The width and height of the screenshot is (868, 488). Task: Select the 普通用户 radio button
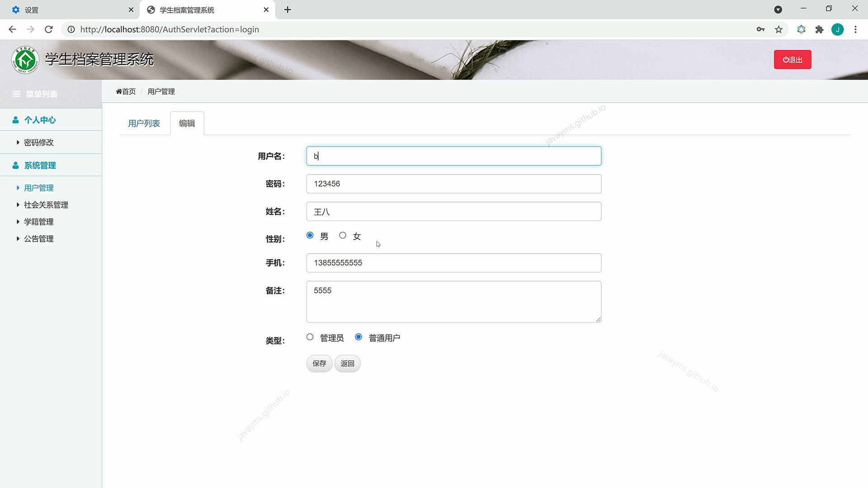point(359,337)
